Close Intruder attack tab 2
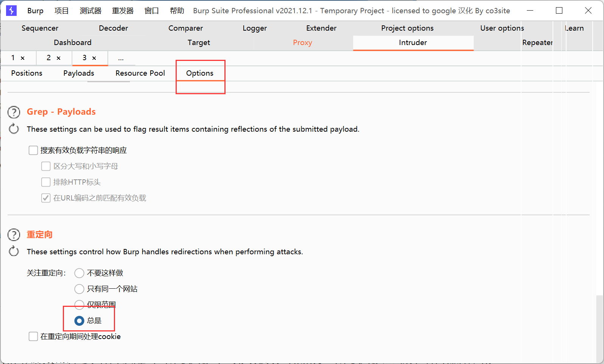 pos(59,58)
